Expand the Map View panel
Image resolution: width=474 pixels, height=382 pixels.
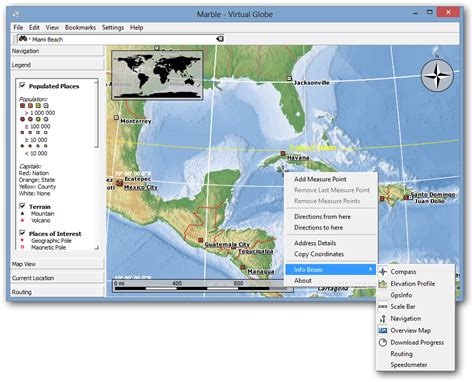point(57,264)
